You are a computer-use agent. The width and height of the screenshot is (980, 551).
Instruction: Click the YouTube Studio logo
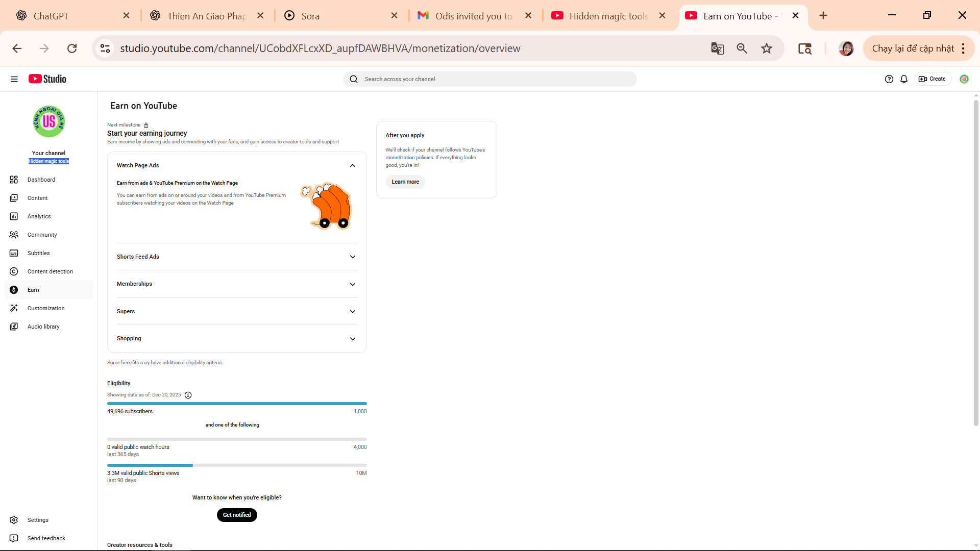click(x=47, y=79)
